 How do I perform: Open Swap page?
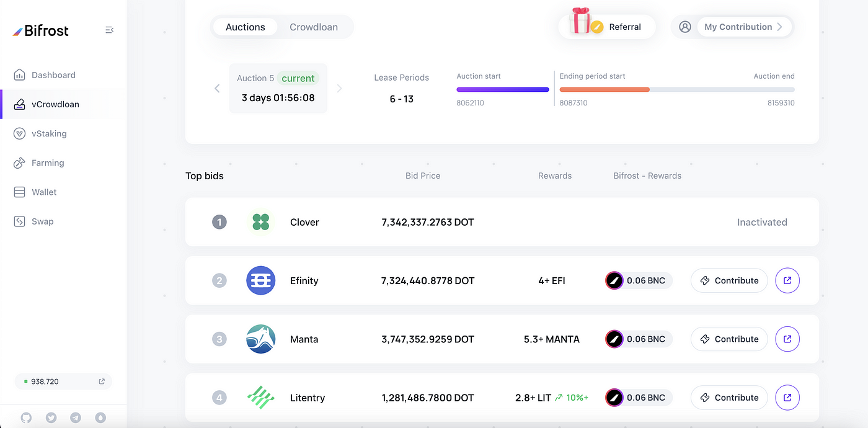42,221
